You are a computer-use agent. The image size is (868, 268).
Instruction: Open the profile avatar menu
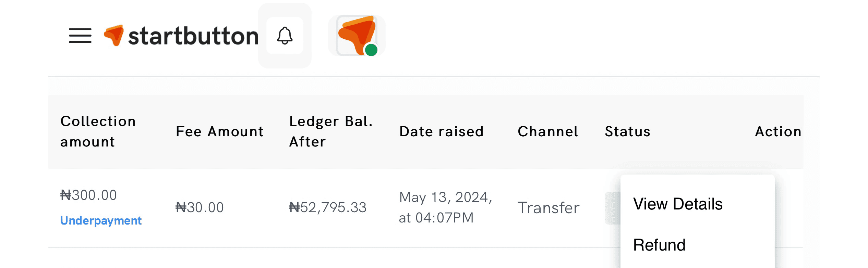tap(356, 35)
